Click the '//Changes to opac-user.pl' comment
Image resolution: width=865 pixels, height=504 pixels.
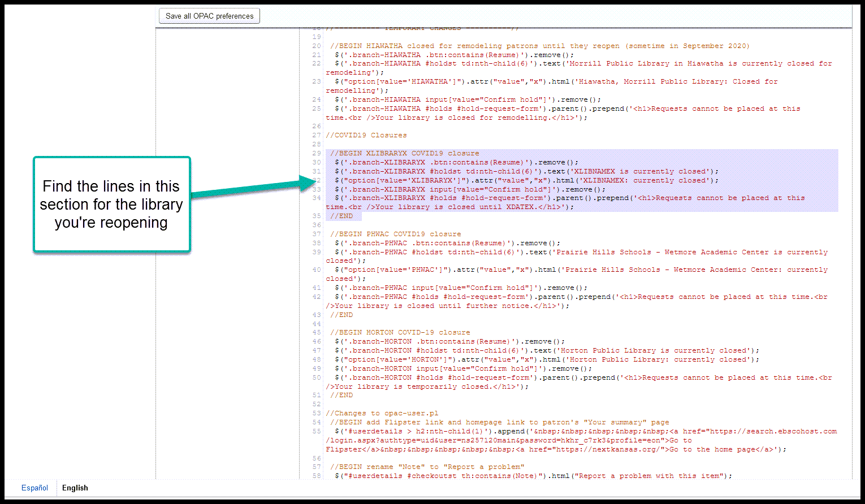382,413
